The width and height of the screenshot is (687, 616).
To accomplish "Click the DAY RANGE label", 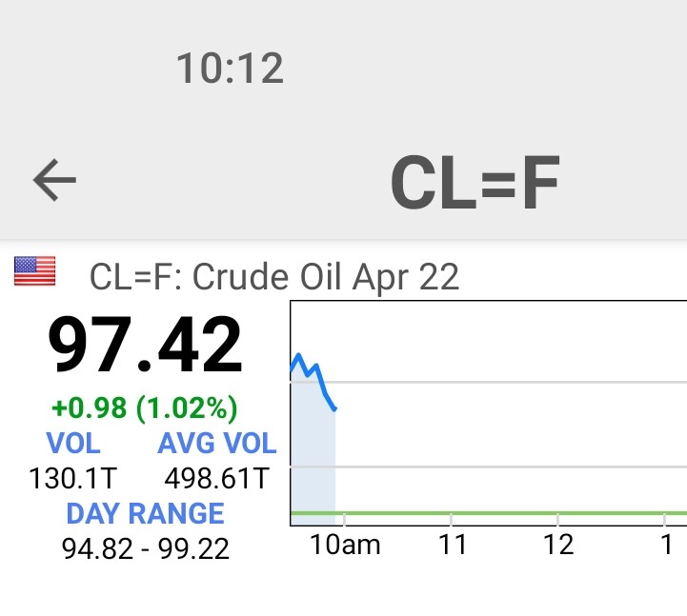I will tap(145, 513).
